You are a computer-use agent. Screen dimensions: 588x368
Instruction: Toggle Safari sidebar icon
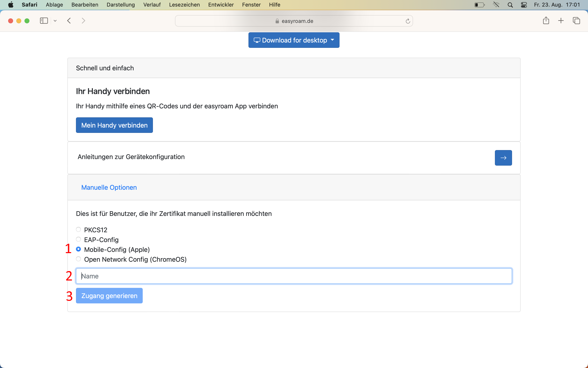coord(44,21)
